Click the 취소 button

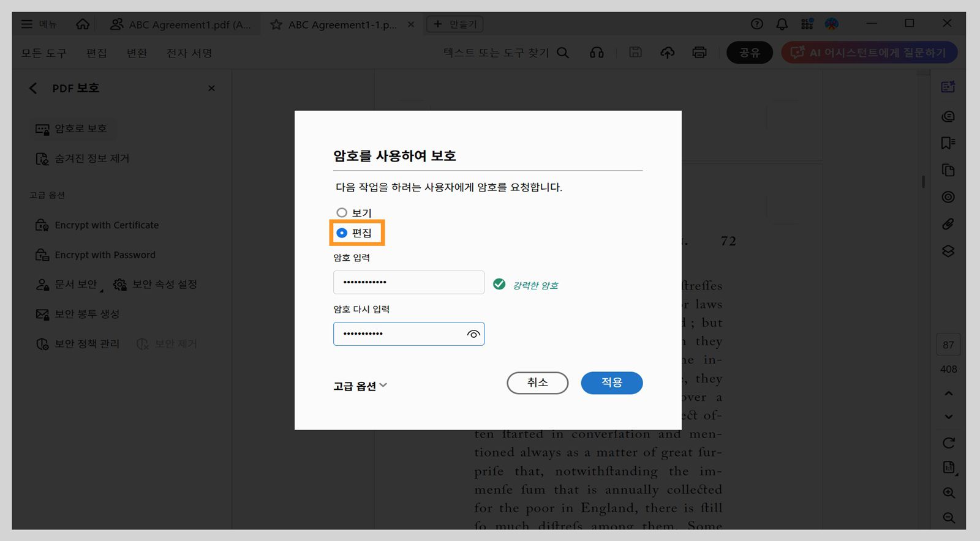click(x=537, y=382)
